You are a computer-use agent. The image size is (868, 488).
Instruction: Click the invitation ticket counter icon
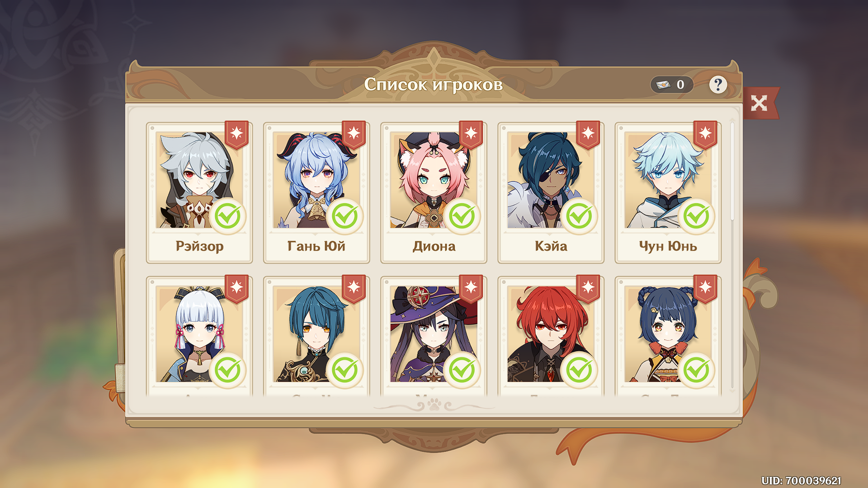663,84
